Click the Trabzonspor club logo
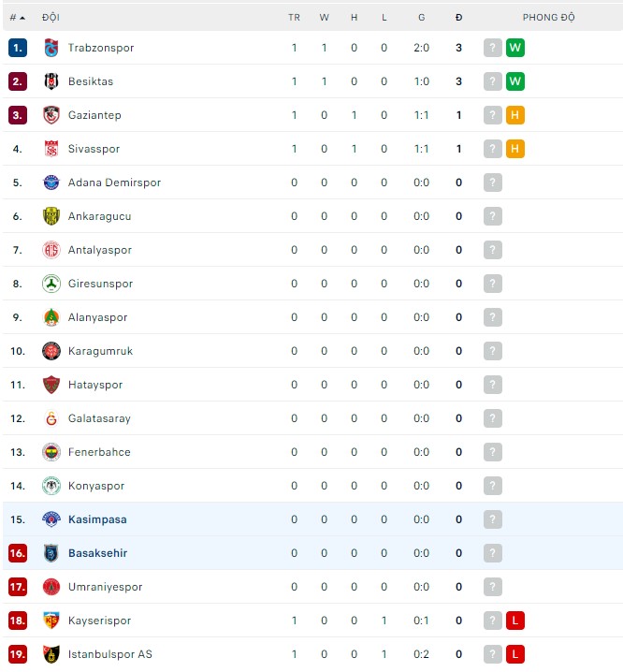Image resolution: width=623 pixels, height=672 pixels. coord(51,48)
